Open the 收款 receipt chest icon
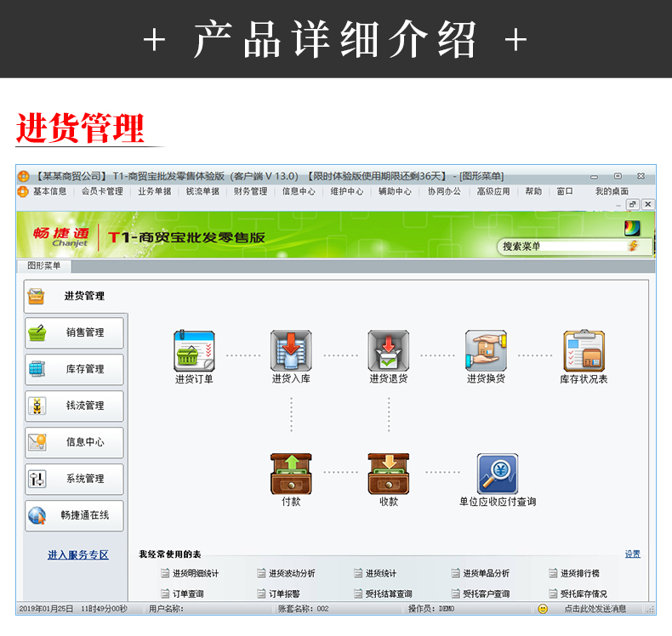Image resolution: width=672 pixels, height=636 pixels. coord(388,474)
